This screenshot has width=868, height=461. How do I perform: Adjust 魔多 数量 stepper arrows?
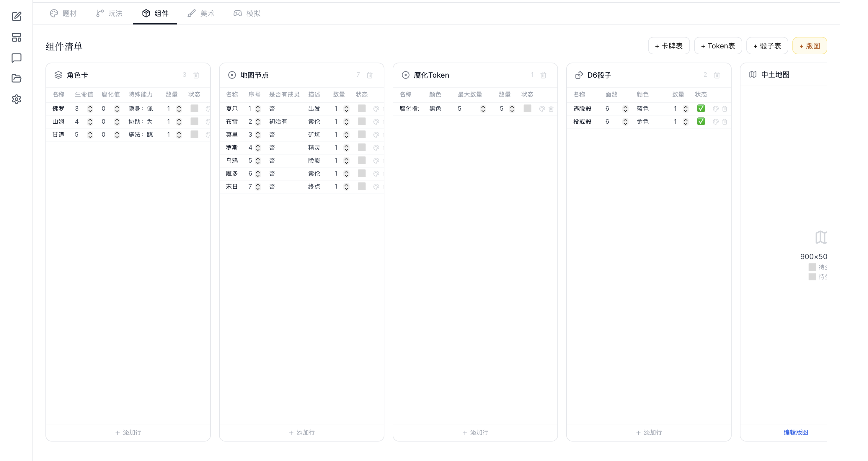[x=346, y=174]
